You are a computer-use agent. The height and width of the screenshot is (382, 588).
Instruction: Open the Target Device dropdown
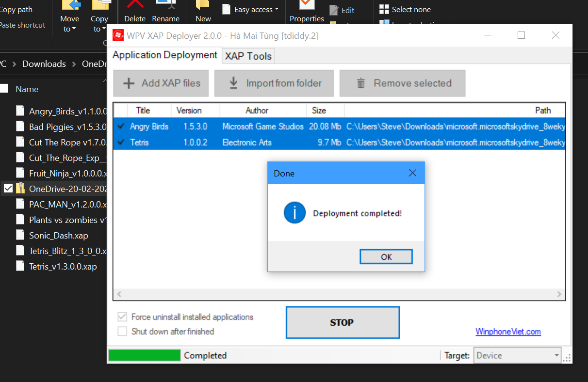point(518,355)
